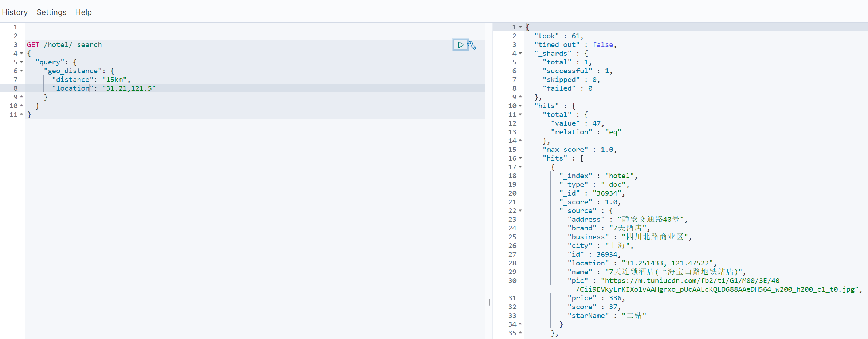
Task: Click the GET /hotel/_search request line
Action: click(x=64, y=44)
